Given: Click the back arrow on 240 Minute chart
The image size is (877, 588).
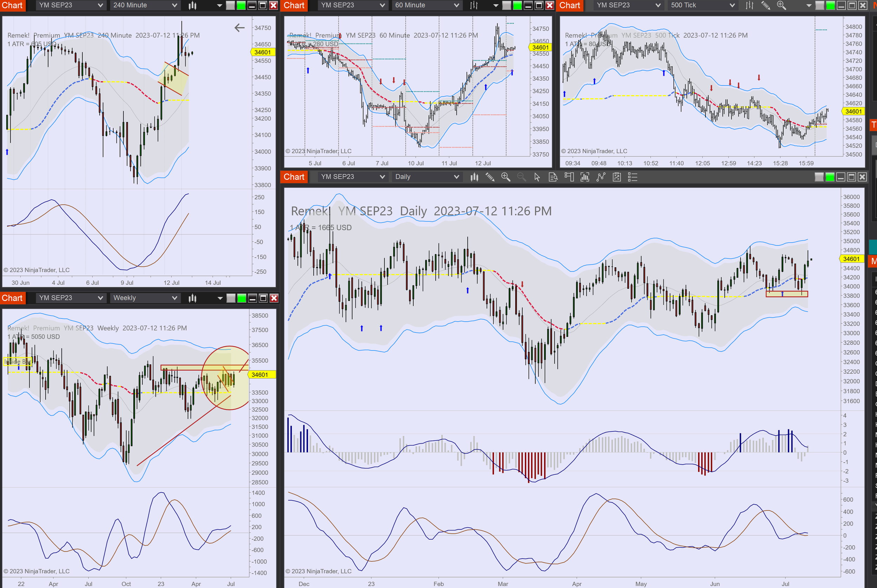Looking at the screenshot, I should coord(239,28).
